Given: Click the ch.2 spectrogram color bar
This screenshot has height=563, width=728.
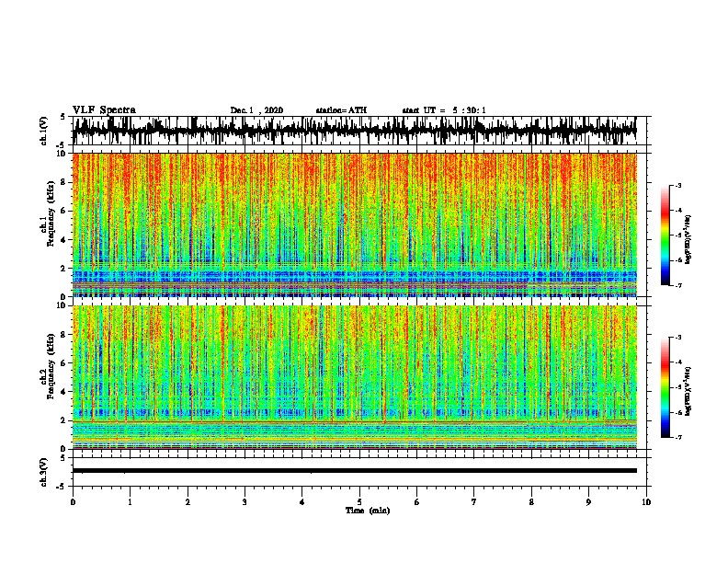Looking at the screenshot, I should (x=665, y=387).
